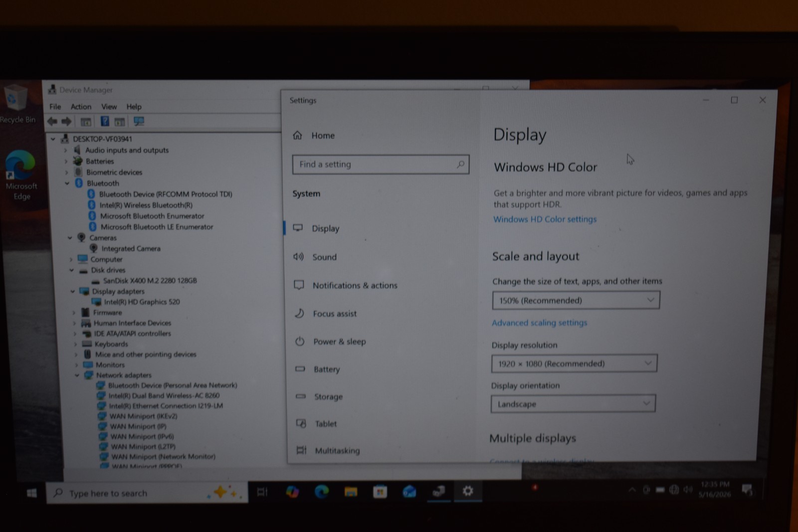This screenshot has width=798, height=532.
Task: Select the Microsoft Edge desktop shortcut
Action: (21, 175)
